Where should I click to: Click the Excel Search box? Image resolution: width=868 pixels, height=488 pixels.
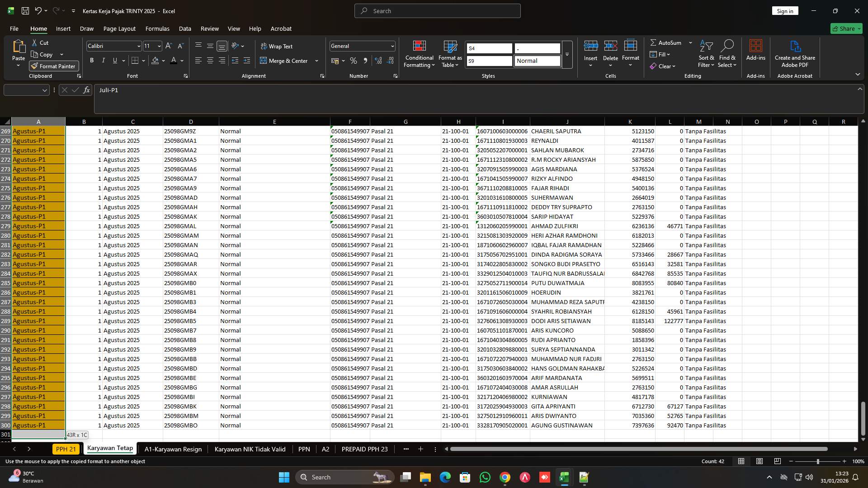pos(437,10)
